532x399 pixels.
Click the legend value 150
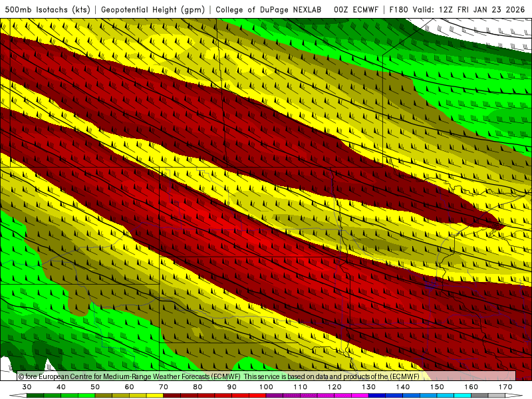point(438,387)
